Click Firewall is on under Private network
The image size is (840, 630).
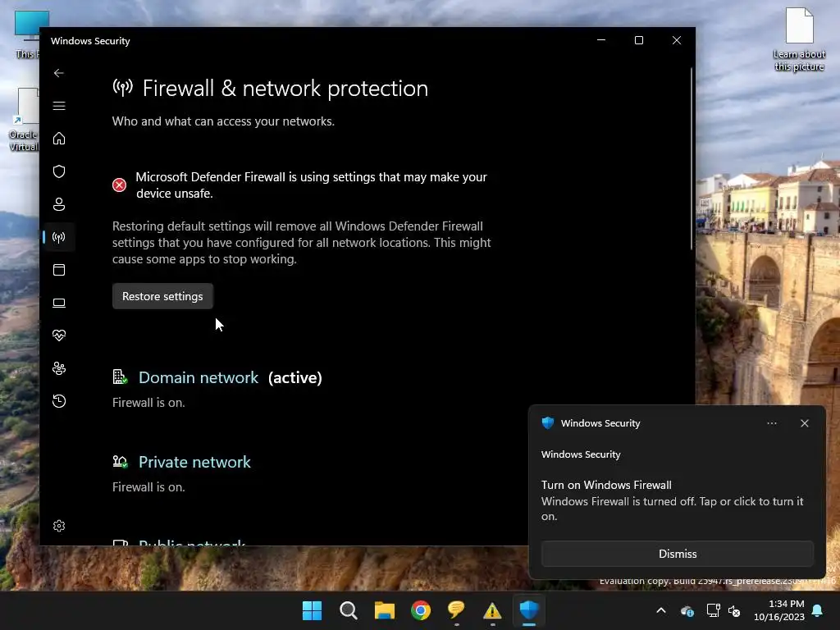pos(148,487)
